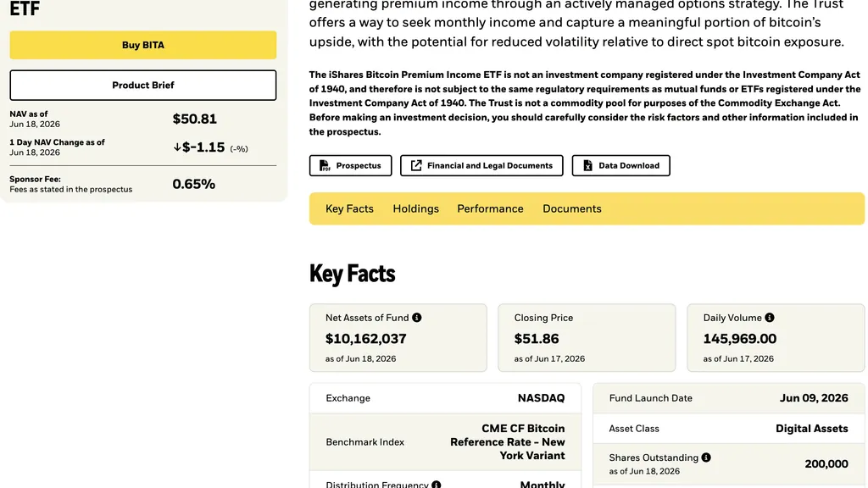
Task: Click the external link icon for Financial and Legal Documents
Action: [416, 165]
